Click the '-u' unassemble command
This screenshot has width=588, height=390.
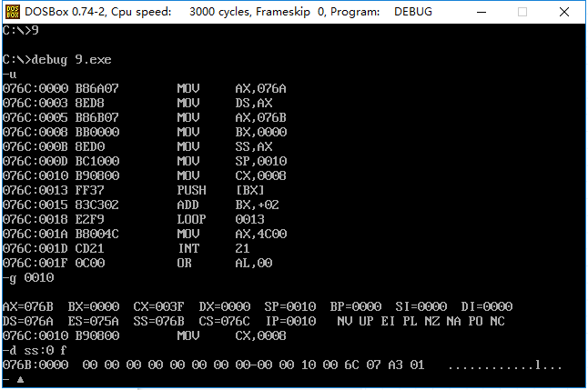pyautogui.click(x=10, y=75)
